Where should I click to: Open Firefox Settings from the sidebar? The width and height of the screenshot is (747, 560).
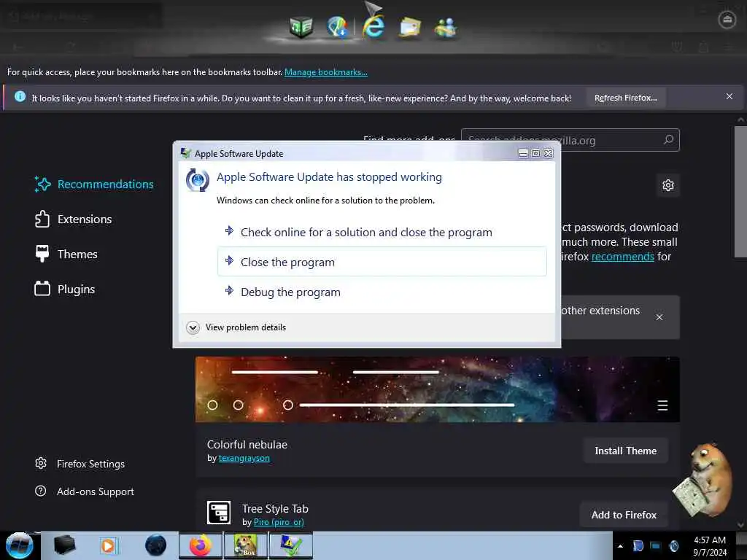pos(80,463)
